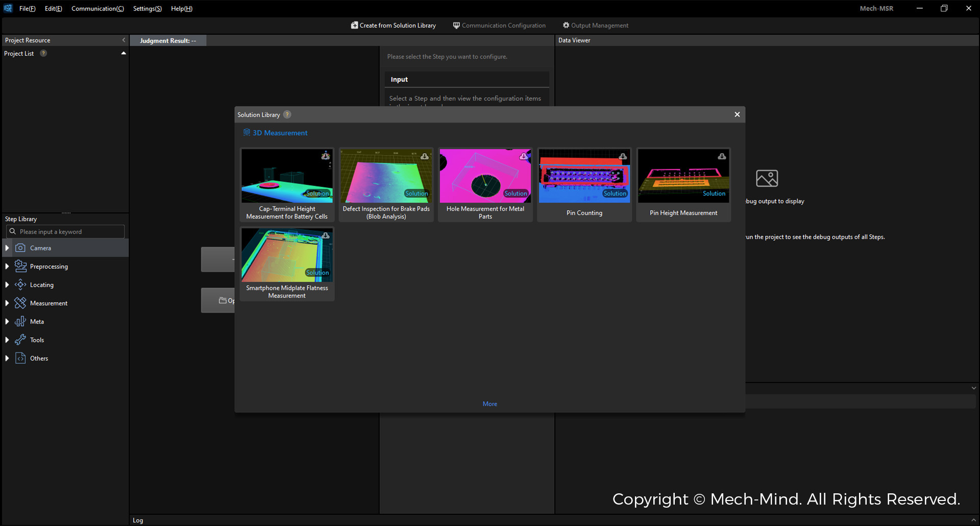Select Hole Measurement for Metal Parts thumbnail

(x=485, y=176)
